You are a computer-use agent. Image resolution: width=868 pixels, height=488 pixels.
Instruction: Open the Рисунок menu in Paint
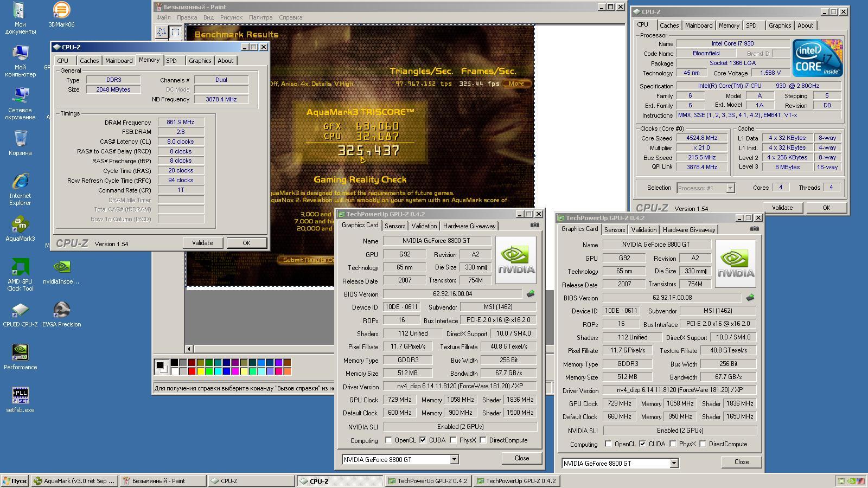pos(231,17)
